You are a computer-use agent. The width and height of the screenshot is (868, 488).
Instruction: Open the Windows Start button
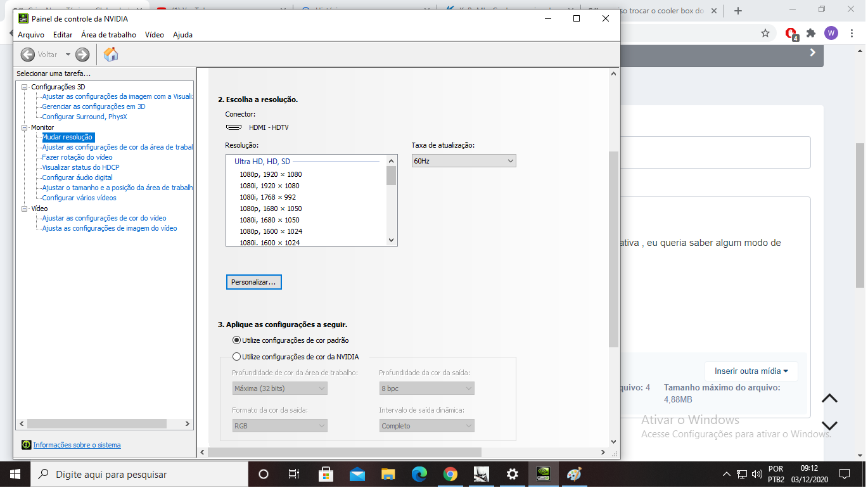coord(15,474)
